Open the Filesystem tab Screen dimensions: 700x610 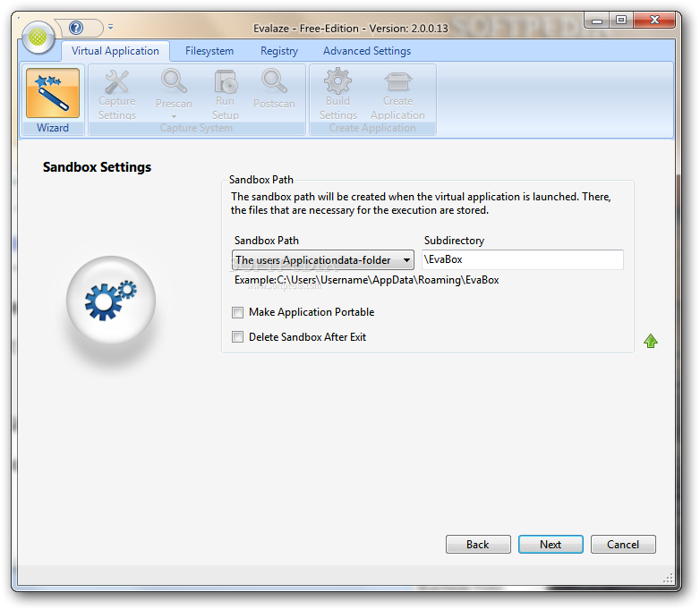click(x=209, y=51)
